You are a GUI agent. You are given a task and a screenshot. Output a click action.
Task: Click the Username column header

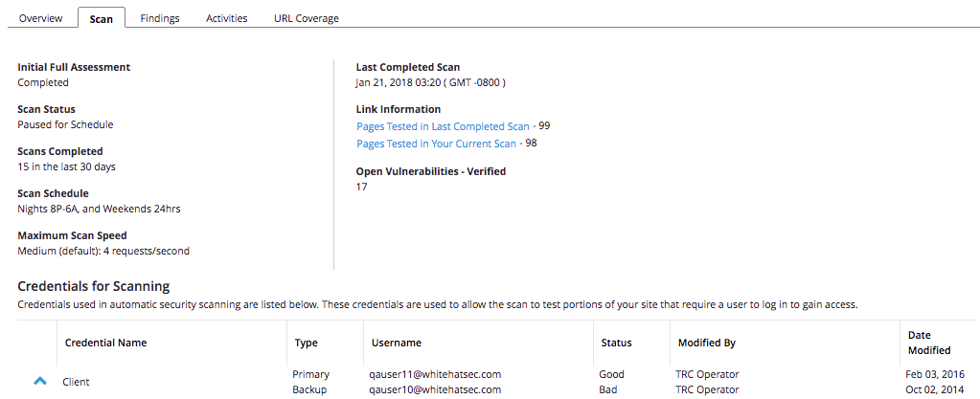[x=394, y=343]
